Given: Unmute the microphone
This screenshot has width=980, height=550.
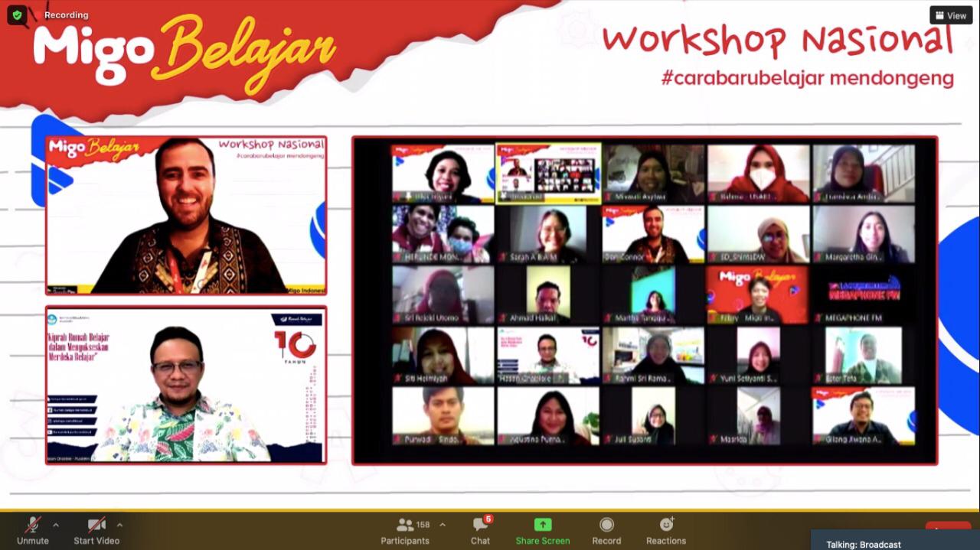Looking at the screenshot, I should click(33, 530).
